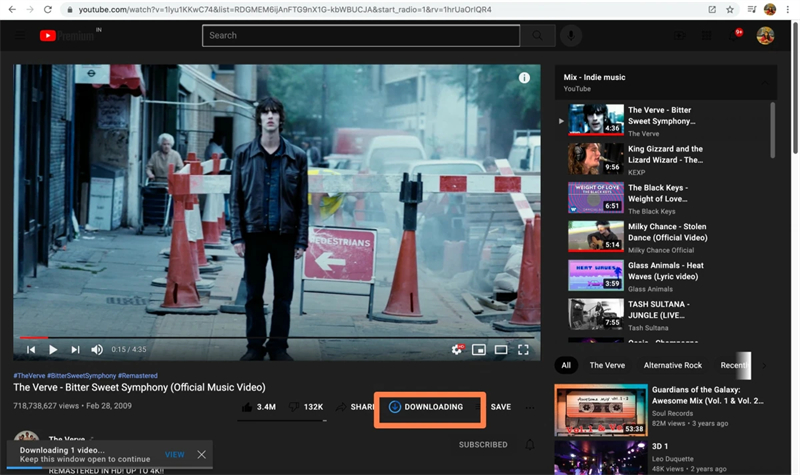
Task: Activate voice search microphone
Action: [x=571, y=35]
